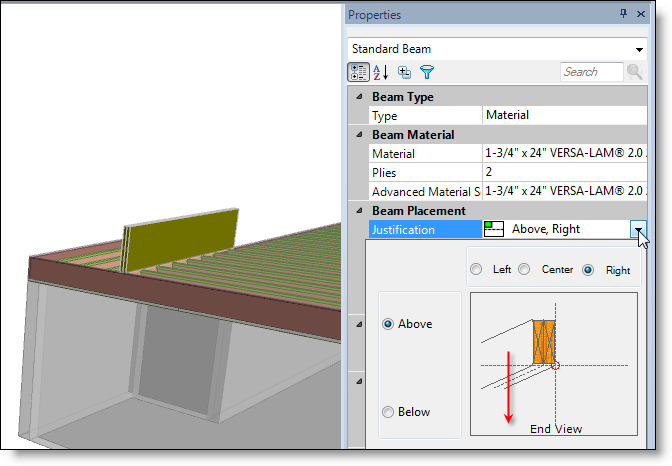Collapse the Beam Type section
Viewport: 672px width, 466px height.
coord(357,96)
